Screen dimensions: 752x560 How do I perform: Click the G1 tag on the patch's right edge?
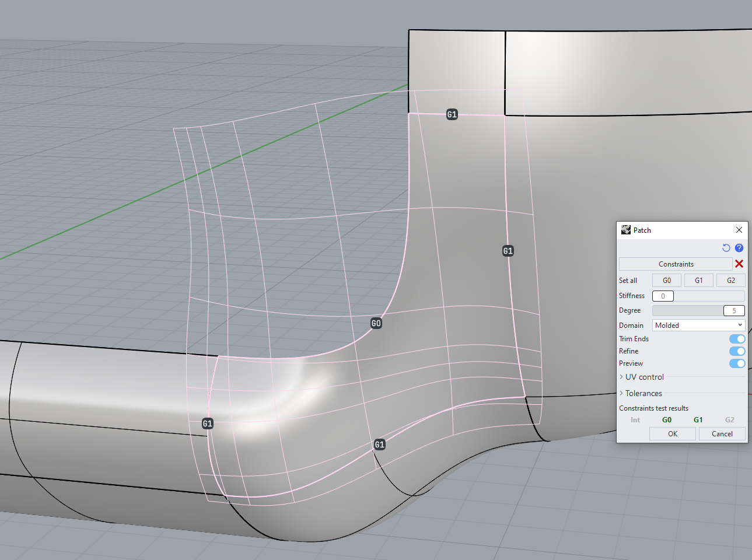coord(508,251)
